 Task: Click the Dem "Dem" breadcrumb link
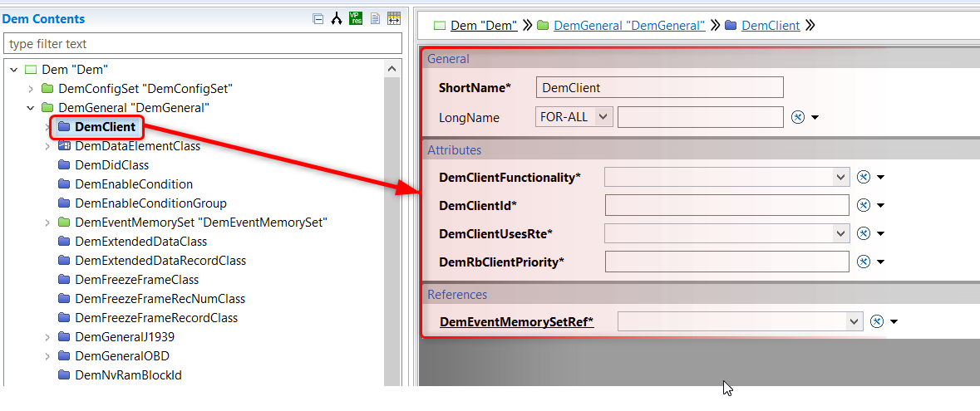[484, 26]
